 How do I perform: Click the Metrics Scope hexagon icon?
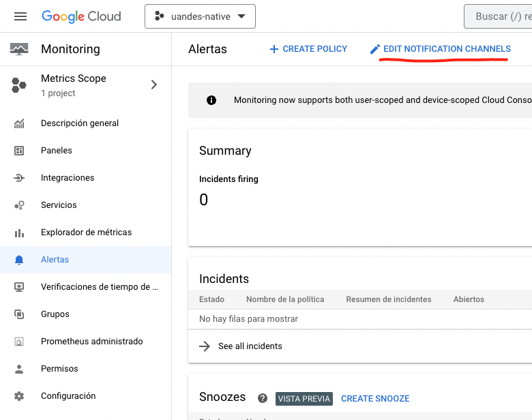(18, 85)
